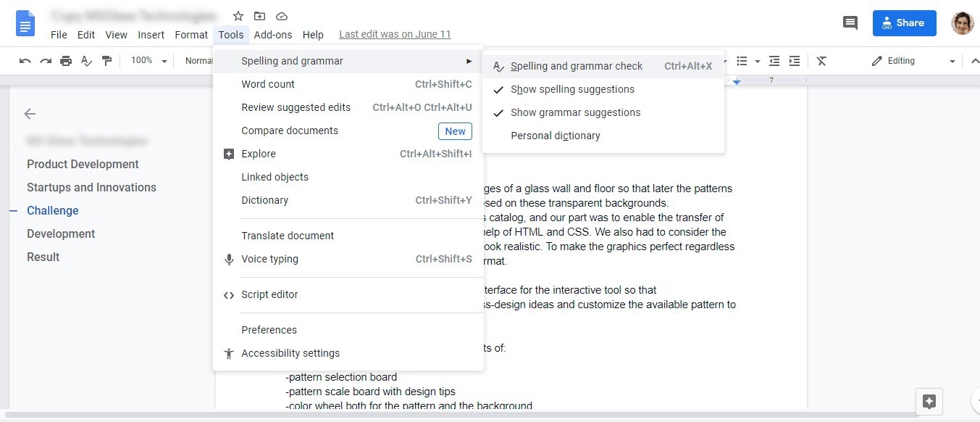Viewport: 980px width, 422px height.
Task: Open comment history speech bubble icon
Action: coord(850,23)
